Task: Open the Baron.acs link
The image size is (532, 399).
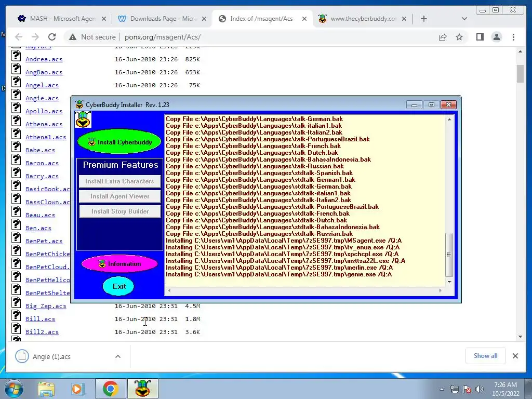Action: click(x=42, y=163)
